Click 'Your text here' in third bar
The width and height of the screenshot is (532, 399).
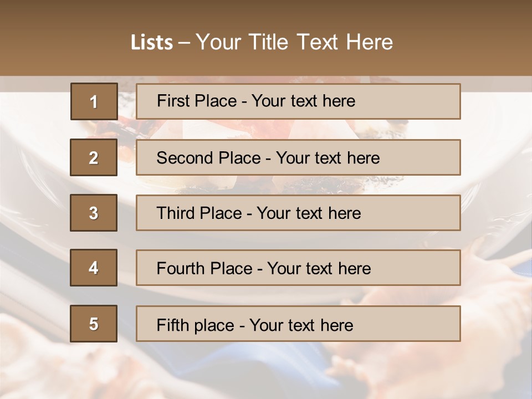point(309,213)
